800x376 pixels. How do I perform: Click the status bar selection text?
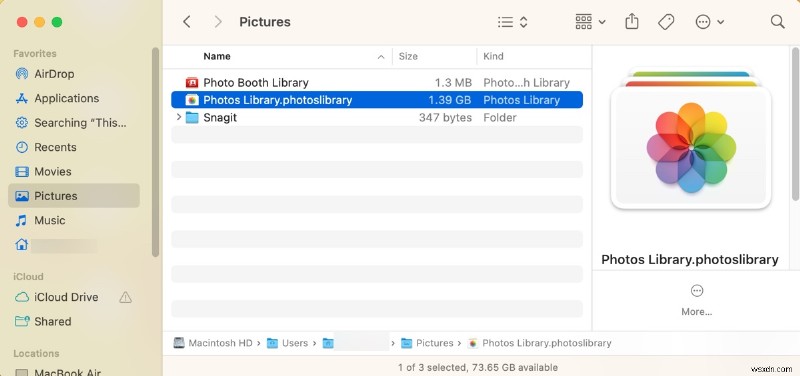click(x=478, y=367)
